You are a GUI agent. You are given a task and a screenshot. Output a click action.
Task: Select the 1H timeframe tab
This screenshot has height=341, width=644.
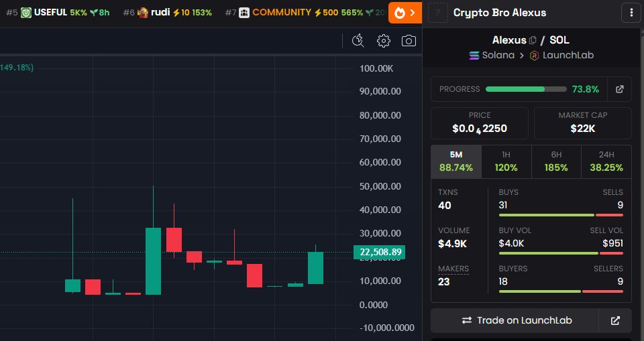(506, 161)
